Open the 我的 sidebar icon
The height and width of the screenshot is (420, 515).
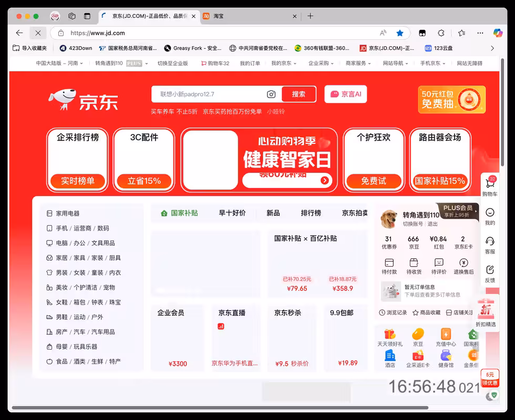coord(490,216)
